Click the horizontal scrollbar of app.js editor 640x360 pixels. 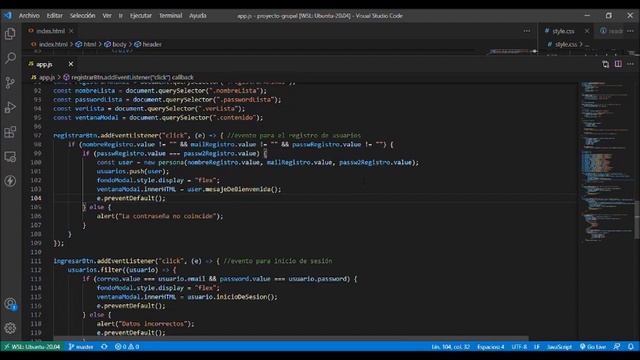291,338
